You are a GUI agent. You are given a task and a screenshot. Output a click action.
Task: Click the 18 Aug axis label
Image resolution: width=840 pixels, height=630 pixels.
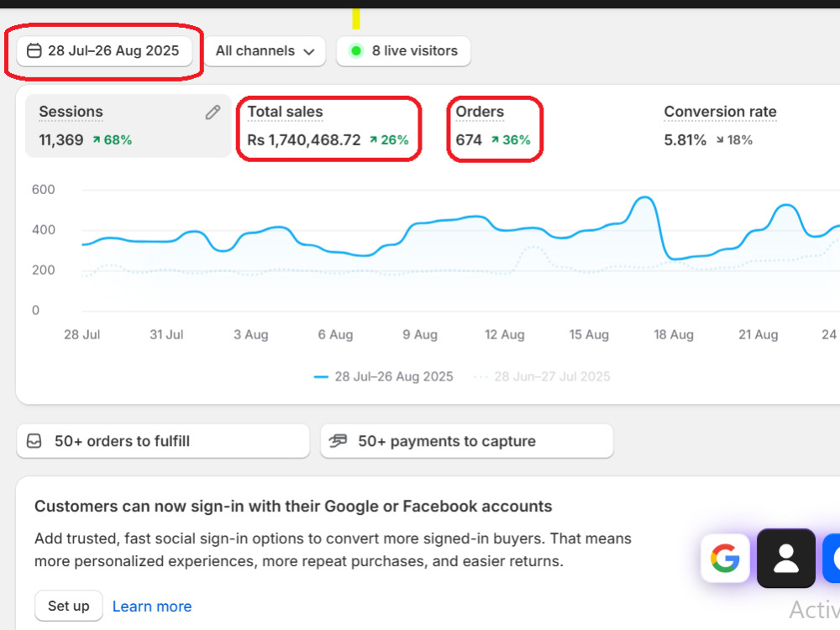(674, 335)
